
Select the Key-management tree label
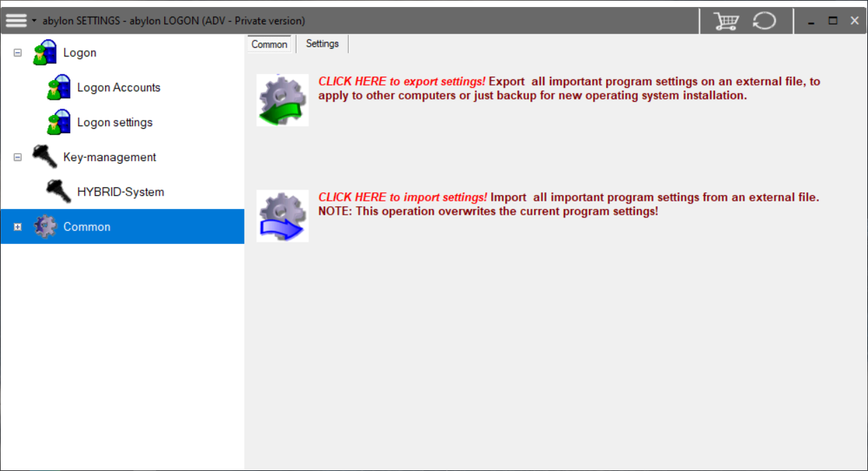110,157
